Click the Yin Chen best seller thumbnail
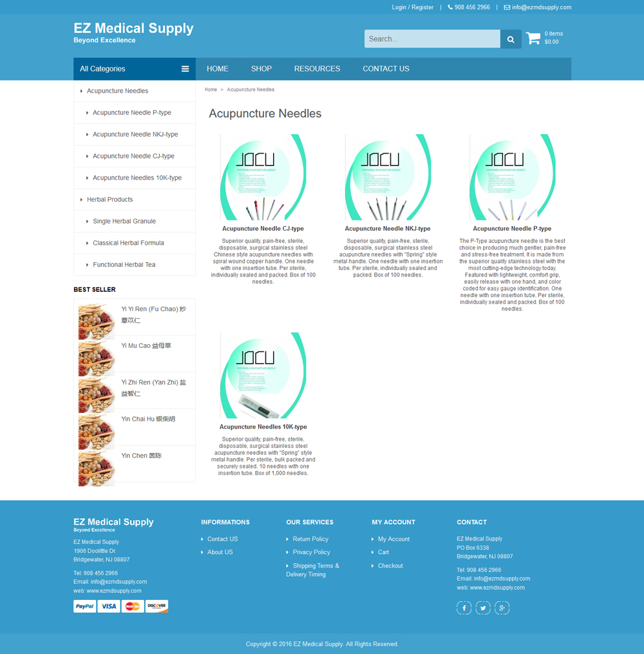644x654 pixels. [97, 468]
